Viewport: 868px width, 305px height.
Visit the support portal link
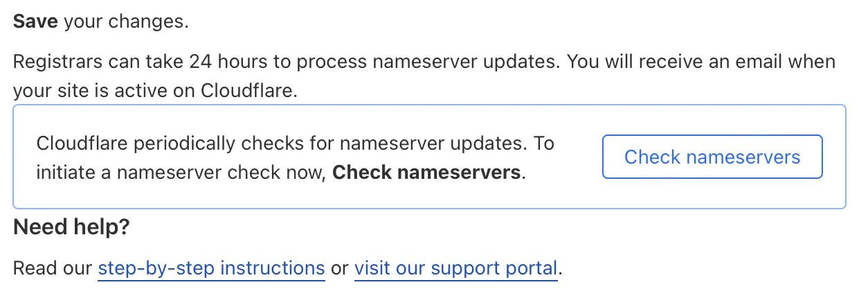click(x=455, y=268)
